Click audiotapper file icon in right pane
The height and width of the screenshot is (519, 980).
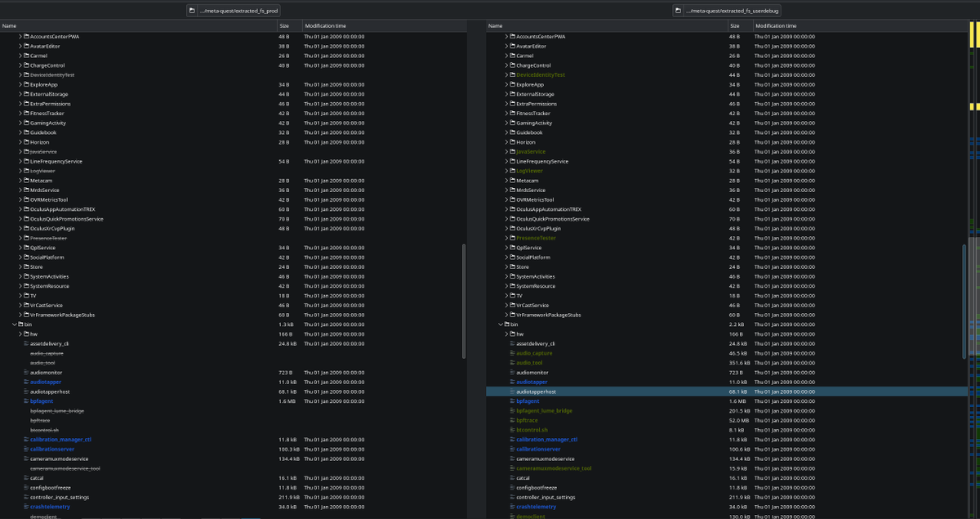pyautogui.click(x=513, y=383)
